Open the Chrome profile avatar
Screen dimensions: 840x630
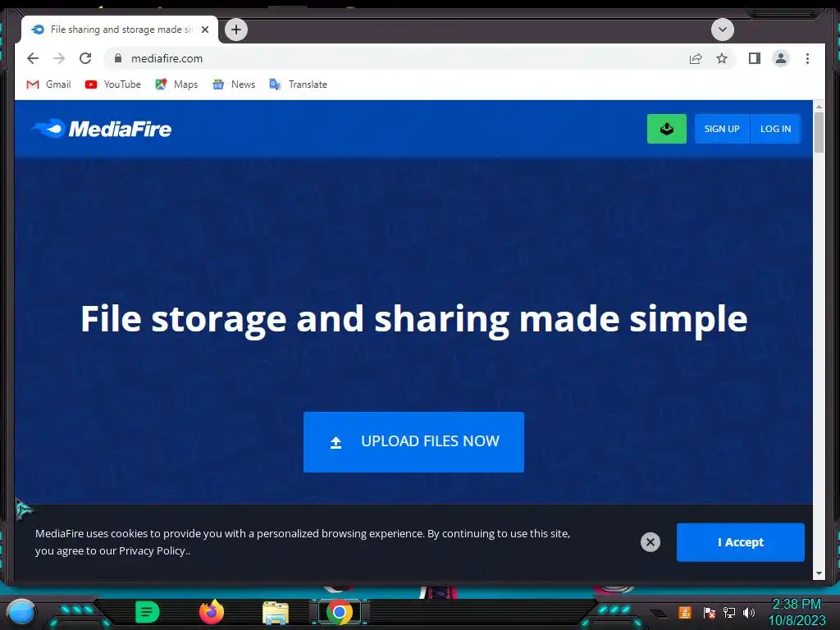coord(781,58)
